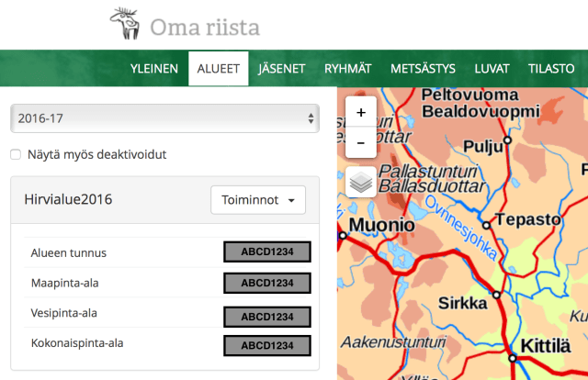The width and height of the screenshot is (588, 380).
Task: Zoom out the map with minus button
Action: point(361,143)
